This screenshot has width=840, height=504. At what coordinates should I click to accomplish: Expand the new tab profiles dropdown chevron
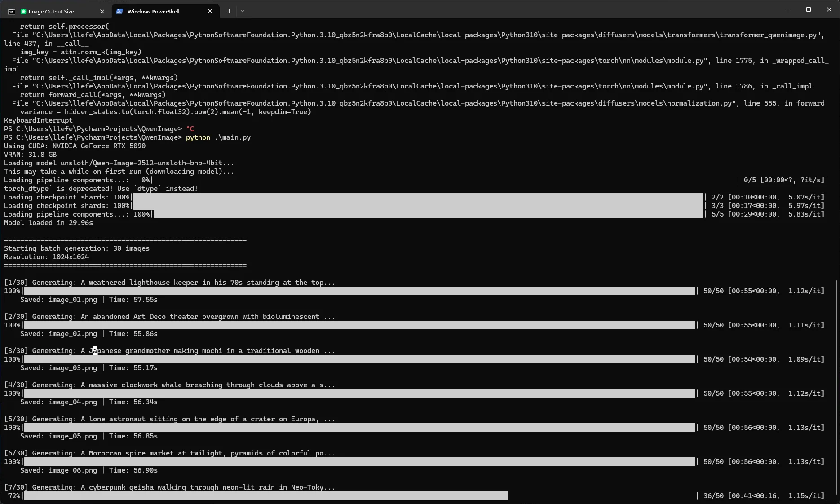pyautogui.click(x=243, y=11)
